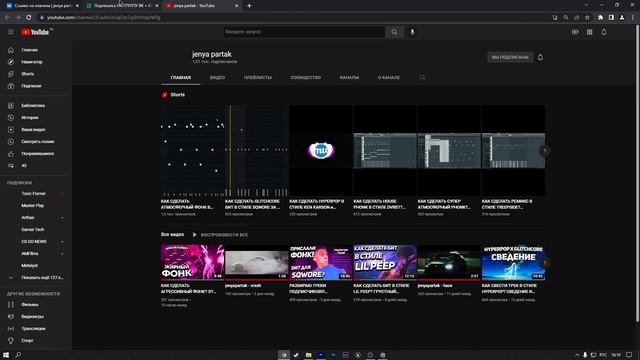The width and height of the screenshot is (640, 360).
Task: Switch to СООБЩЕСТВО channel tab
Action: click(306, 78)
